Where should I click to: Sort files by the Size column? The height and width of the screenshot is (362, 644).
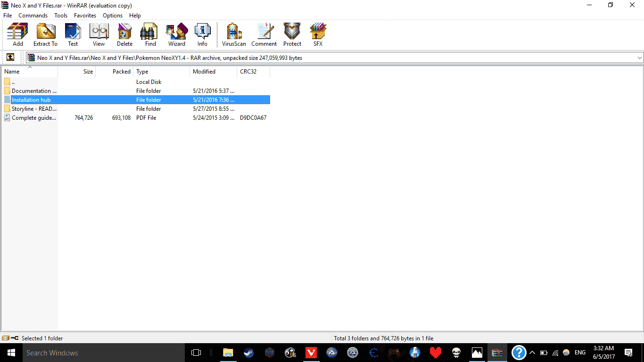coord(77,72)
